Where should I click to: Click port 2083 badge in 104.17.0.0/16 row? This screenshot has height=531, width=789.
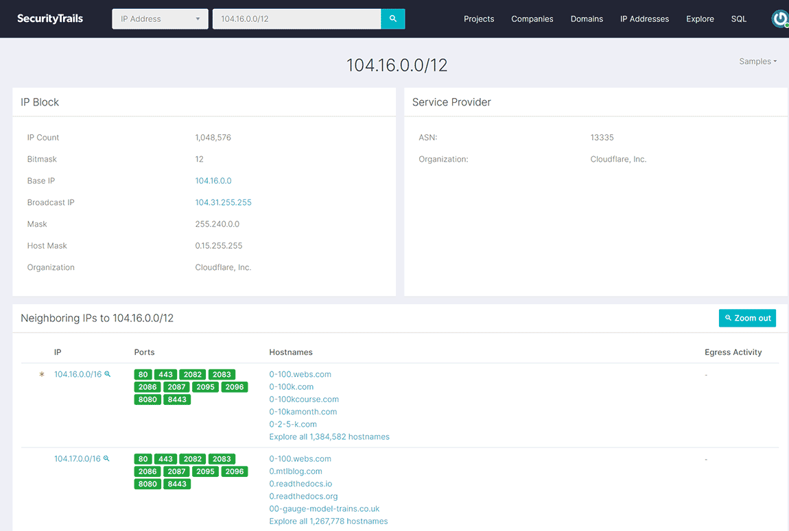[x=222, y=459]
